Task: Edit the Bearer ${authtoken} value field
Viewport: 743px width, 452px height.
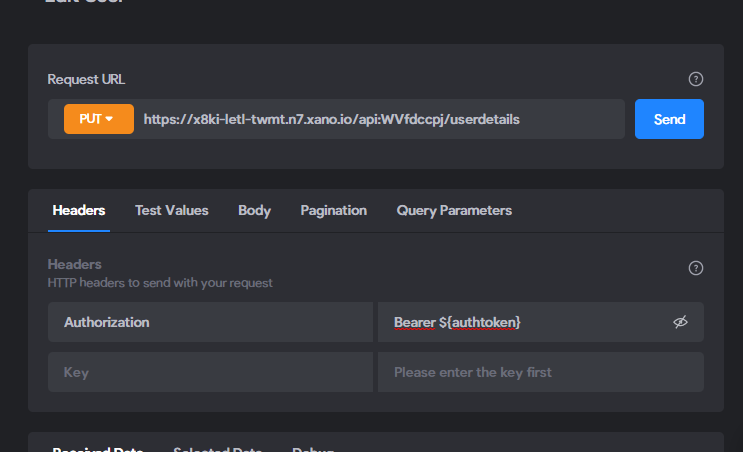Action: [x=541, y=322]
